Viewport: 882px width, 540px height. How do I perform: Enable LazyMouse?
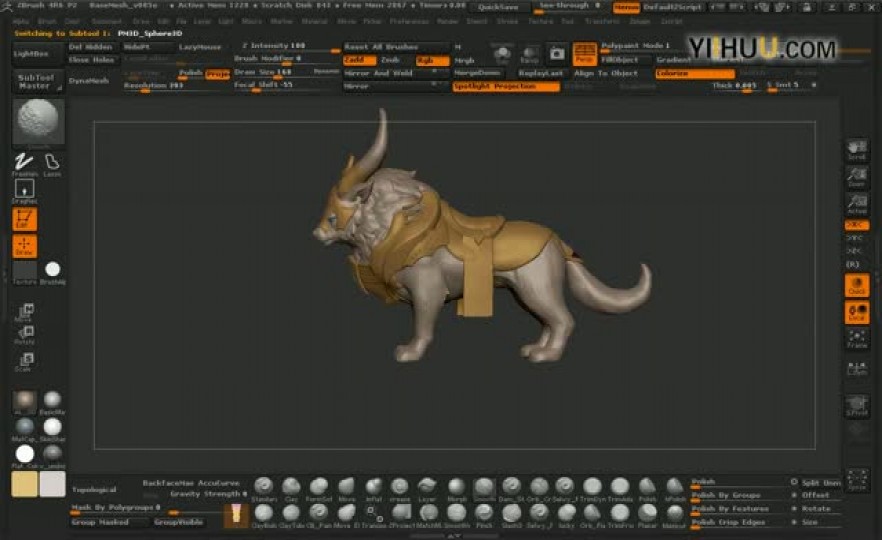point(200,47)
